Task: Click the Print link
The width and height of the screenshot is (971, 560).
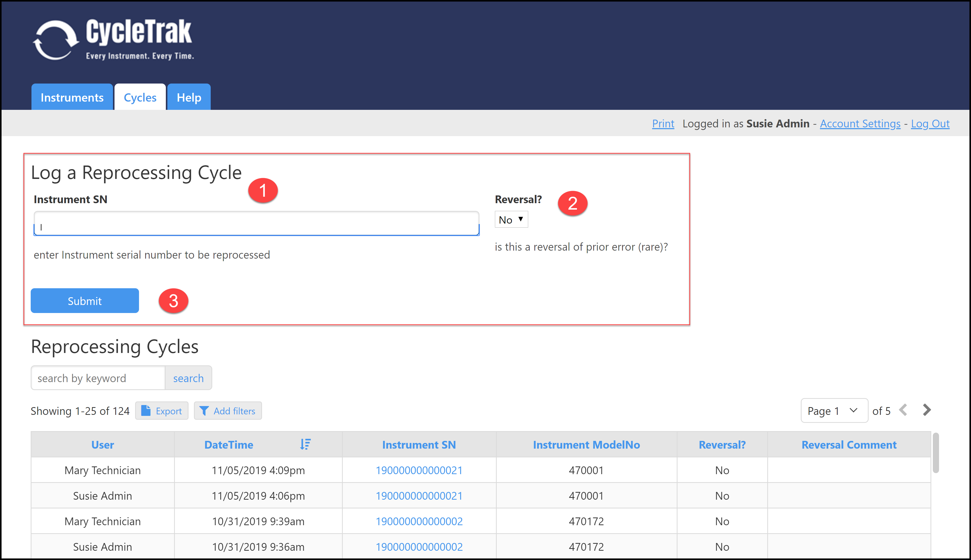Action: click(663, 123)
